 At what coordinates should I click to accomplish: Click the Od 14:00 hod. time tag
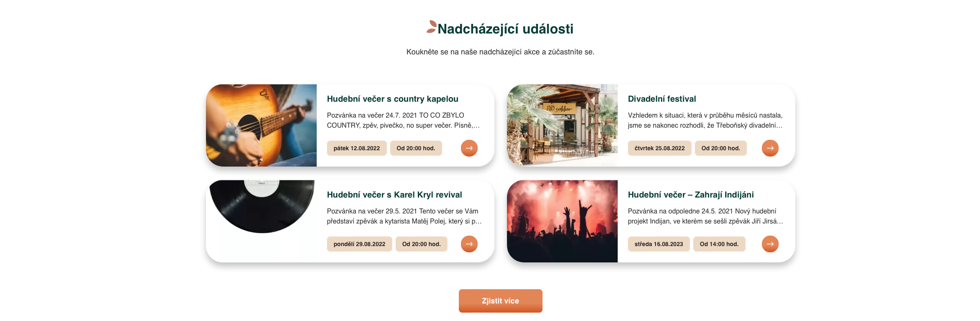point(719,244)
